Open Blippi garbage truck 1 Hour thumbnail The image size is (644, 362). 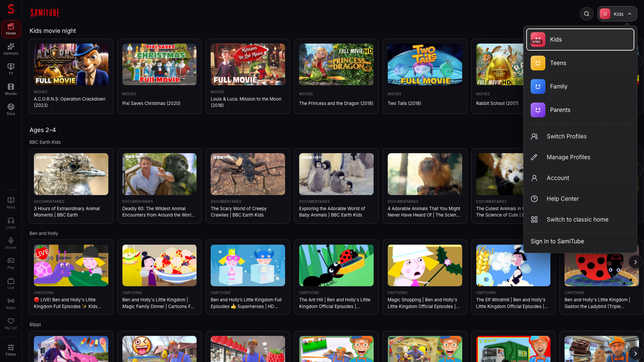pos(513,349)
